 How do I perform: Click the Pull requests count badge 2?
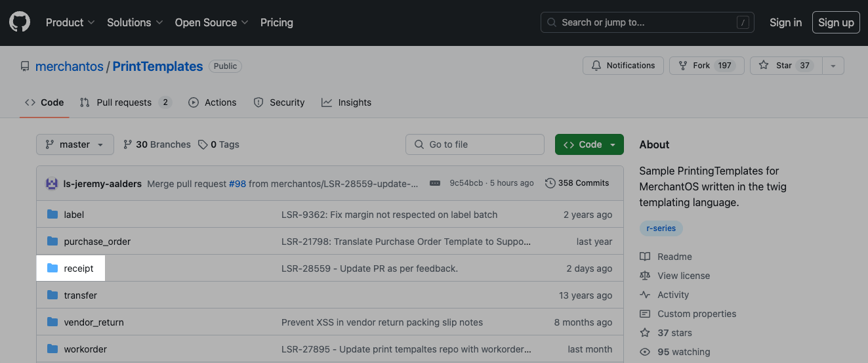click(x=165, y=102)
